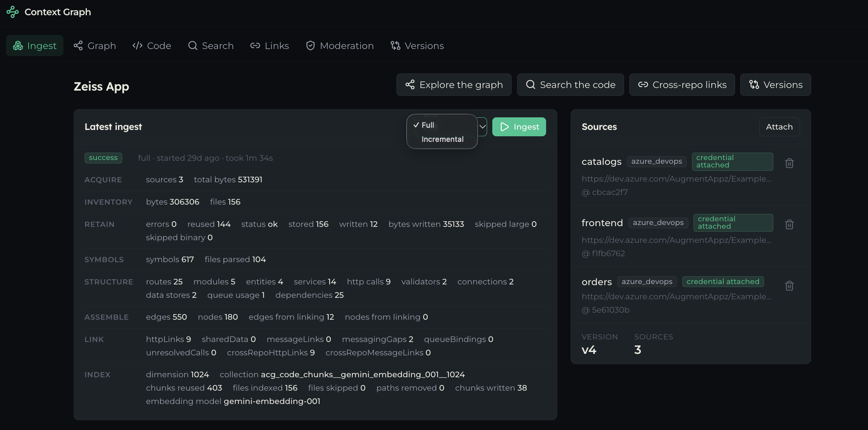Click the Zeiss App heading
Screen dimensions: 868x430
[101, 87]
